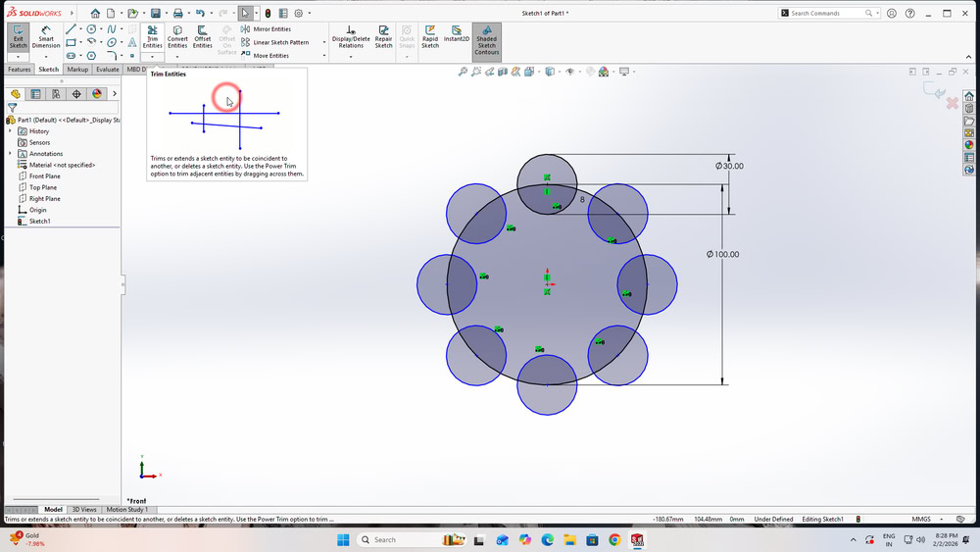Expand the History tree node
Viewport: 980px width, 552px height.
coord(10,131)
